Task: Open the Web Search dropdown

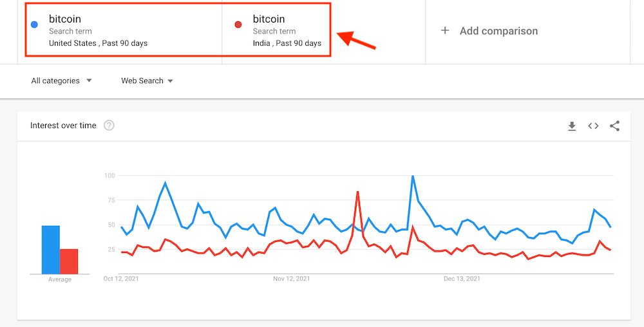Action: point(147,81)
